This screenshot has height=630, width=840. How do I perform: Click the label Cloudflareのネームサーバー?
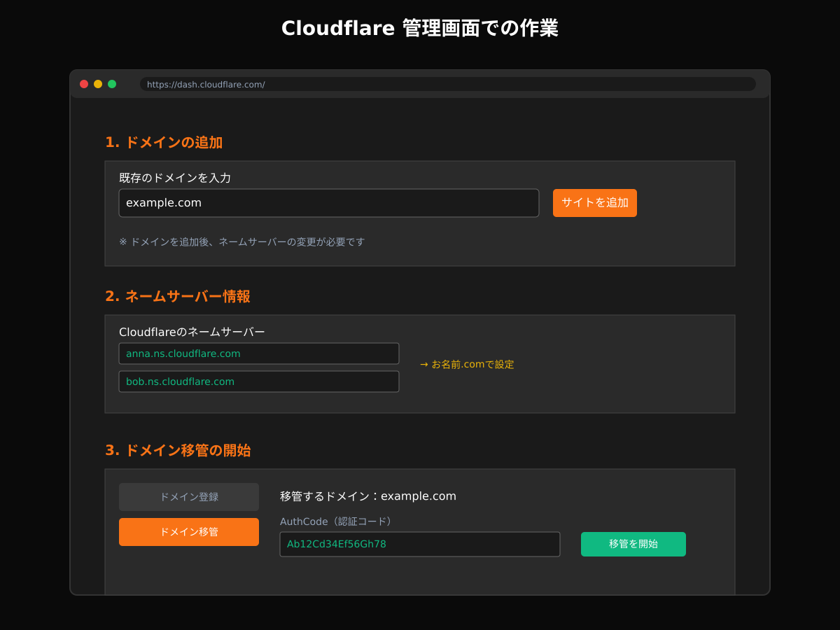192,332
